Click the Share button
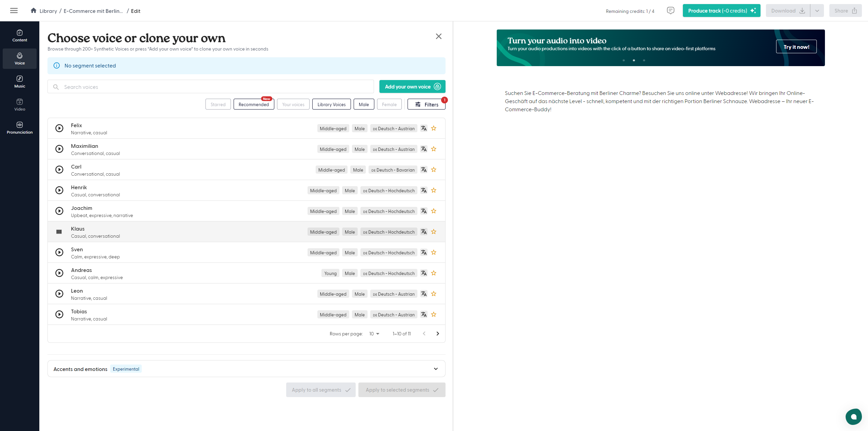 (x=846, y=11)
